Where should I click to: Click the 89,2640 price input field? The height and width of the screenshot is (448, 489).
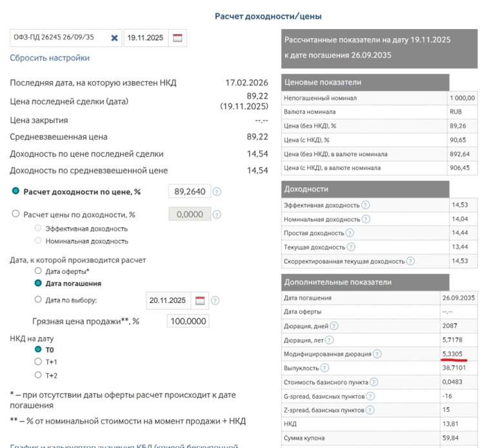pyautogui.click(x=189, y=191)
